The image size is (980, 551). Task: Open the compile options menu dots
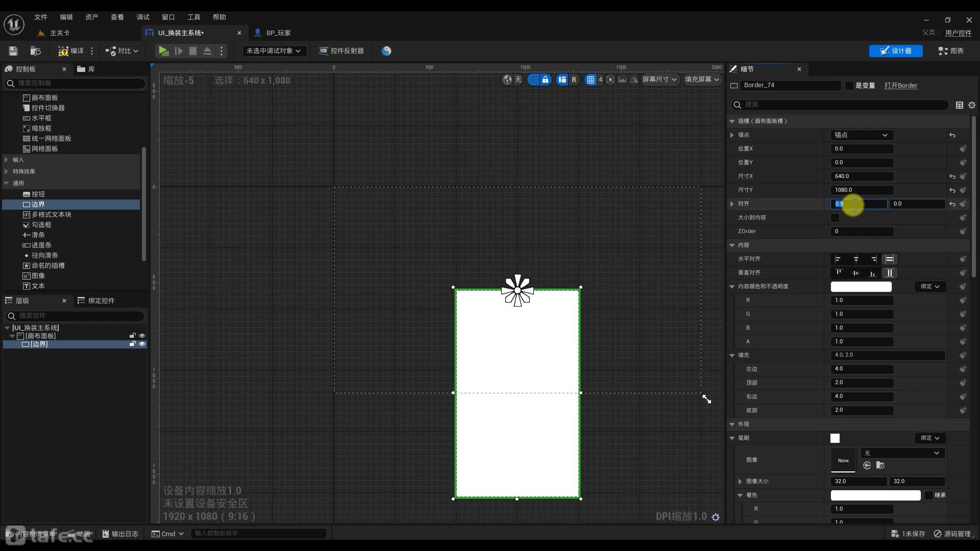click(x=92, y=51)
